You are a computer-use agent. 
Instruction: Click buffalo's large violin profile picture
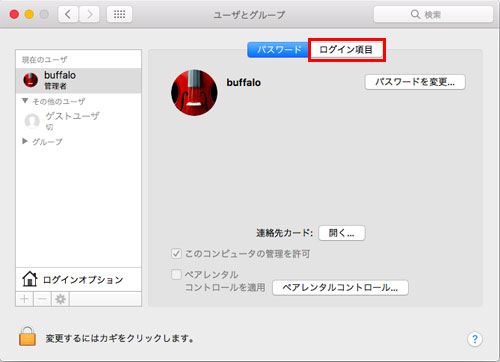[x=194, y=93]
